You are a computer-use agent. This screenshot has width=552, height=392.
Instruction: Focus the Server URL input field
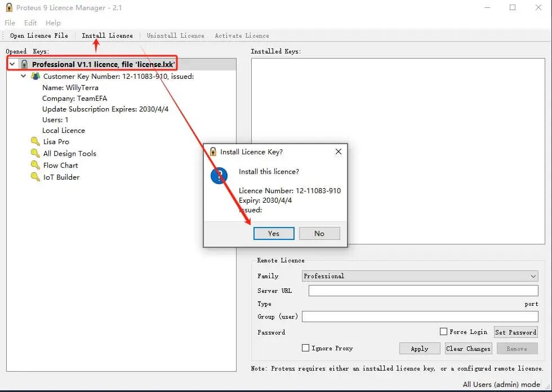pos(424,291)
